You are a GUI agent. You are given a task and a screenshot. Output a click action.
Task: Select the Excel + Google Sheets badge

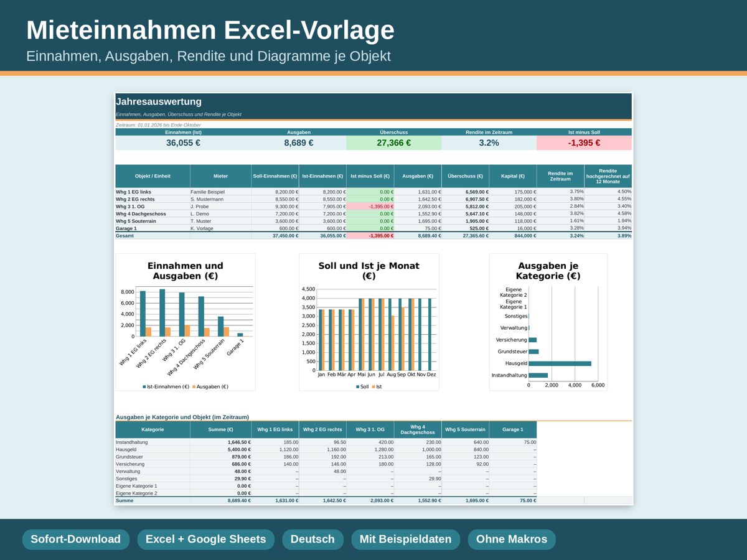(205, 539)
